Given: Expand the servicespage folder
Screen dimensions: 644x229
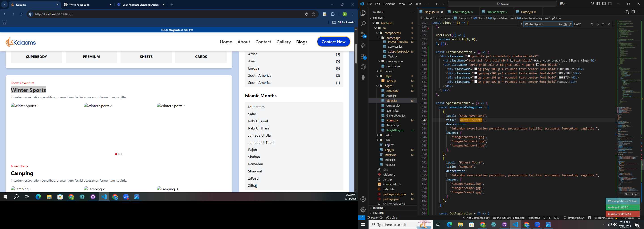Looking at the screenshot, I should pos(394,61).
